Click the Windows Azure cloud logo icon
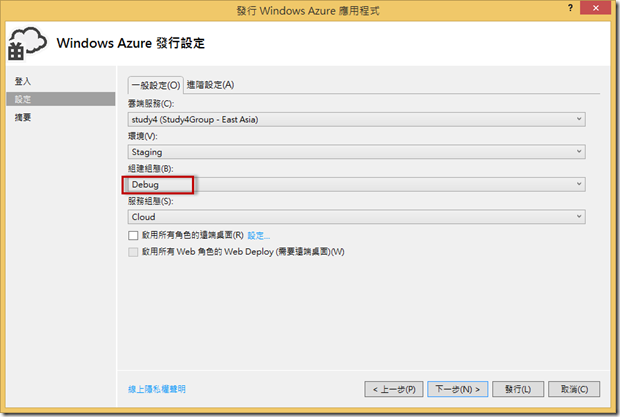The height and width of the screenshot is (417, 620). [x=27, y=43]
